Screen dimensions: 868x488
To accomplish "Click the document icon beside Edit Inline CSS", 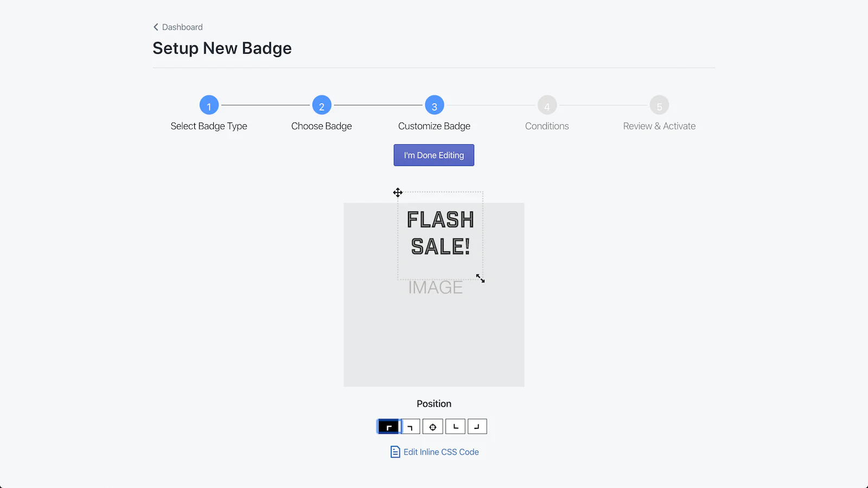I will 395,452.
